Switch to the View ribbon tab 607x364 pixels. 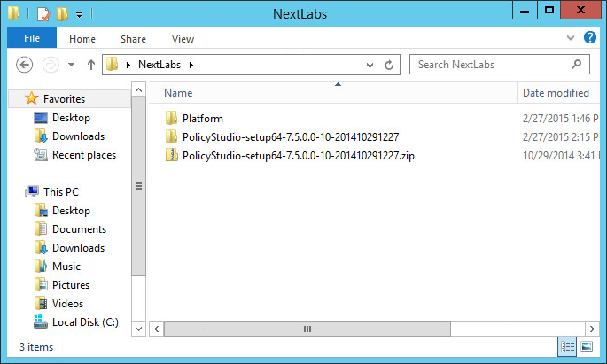click(183, 39)
